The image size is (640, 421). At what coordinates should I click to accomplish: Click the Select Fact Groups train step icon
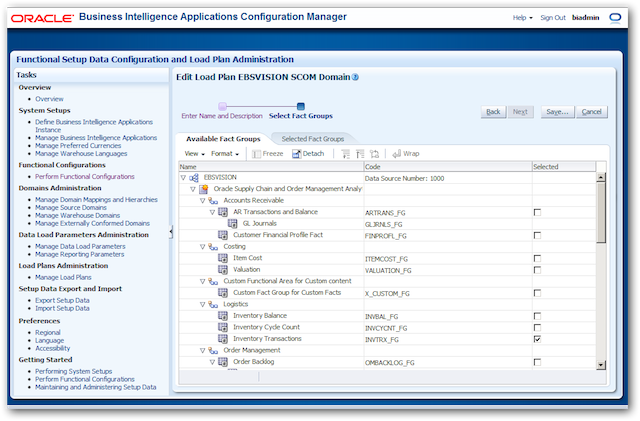click(x=301, y=105)
